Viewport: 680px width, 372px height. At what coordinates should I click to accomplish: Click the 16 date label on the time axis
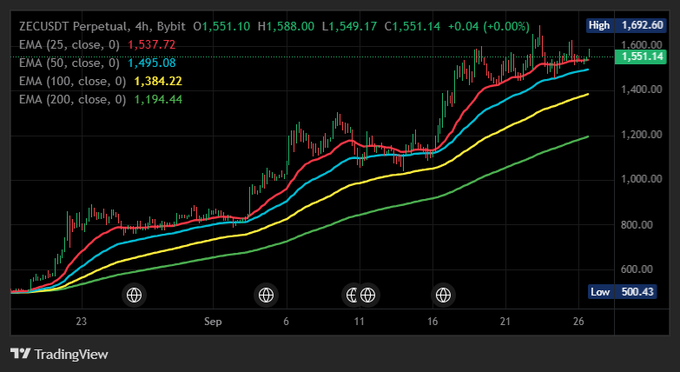coord(432,322)
